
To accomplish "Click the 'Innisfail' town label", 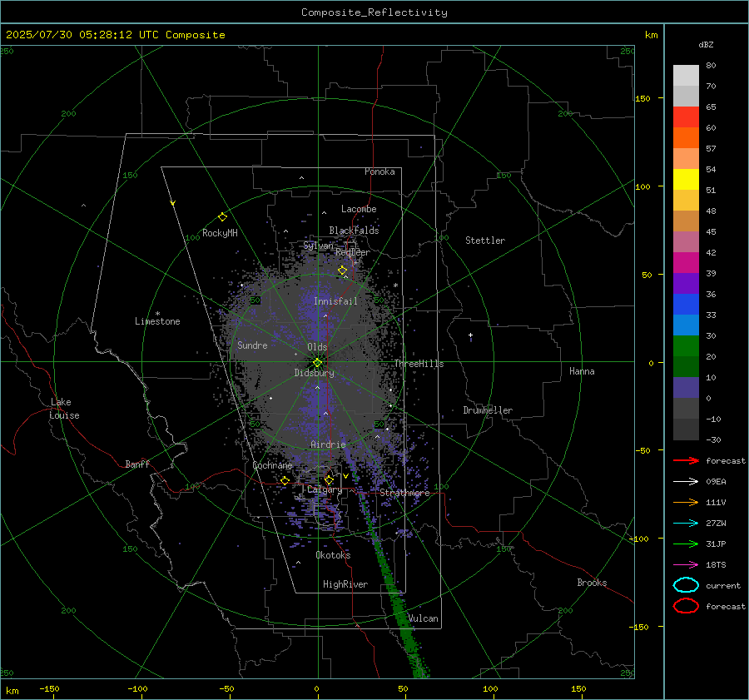I will tap(335, 301).
